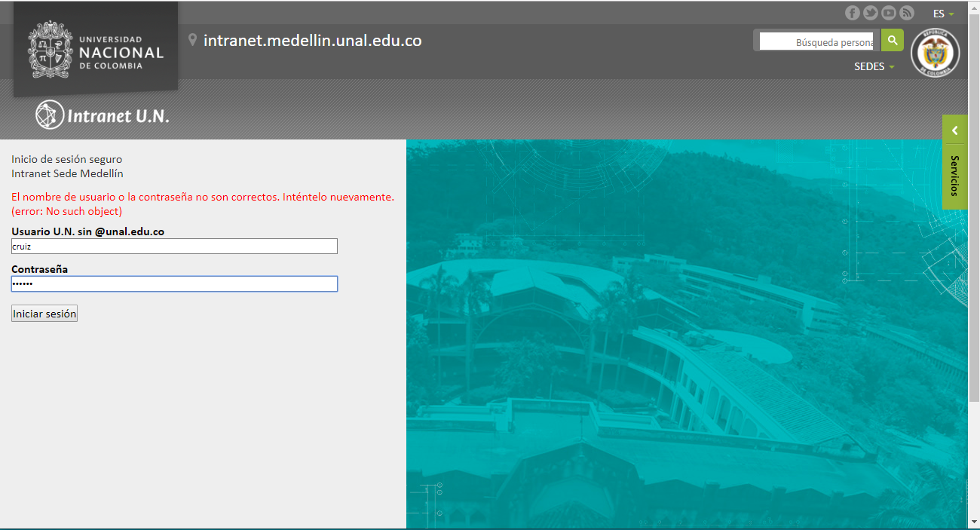Click the red login error message
The width and height of the screenshot is (980, 530).
coord(203,204)
